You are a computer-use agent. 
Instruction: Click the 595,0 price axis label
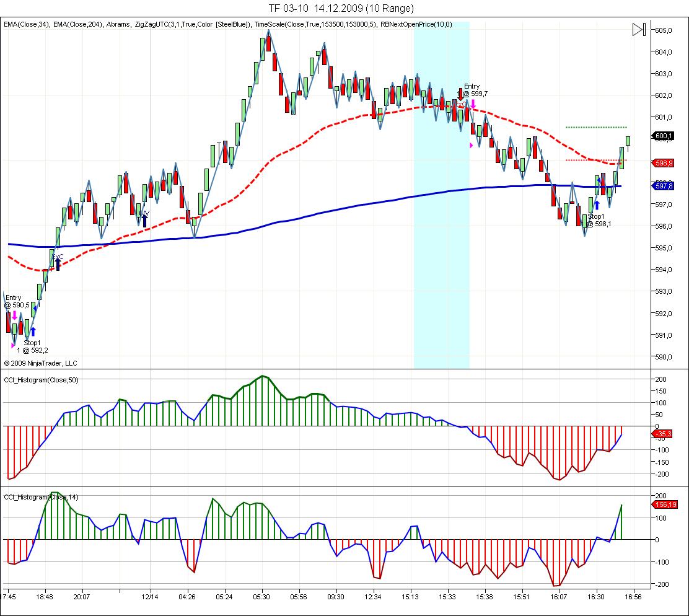(x=664, y=249)
